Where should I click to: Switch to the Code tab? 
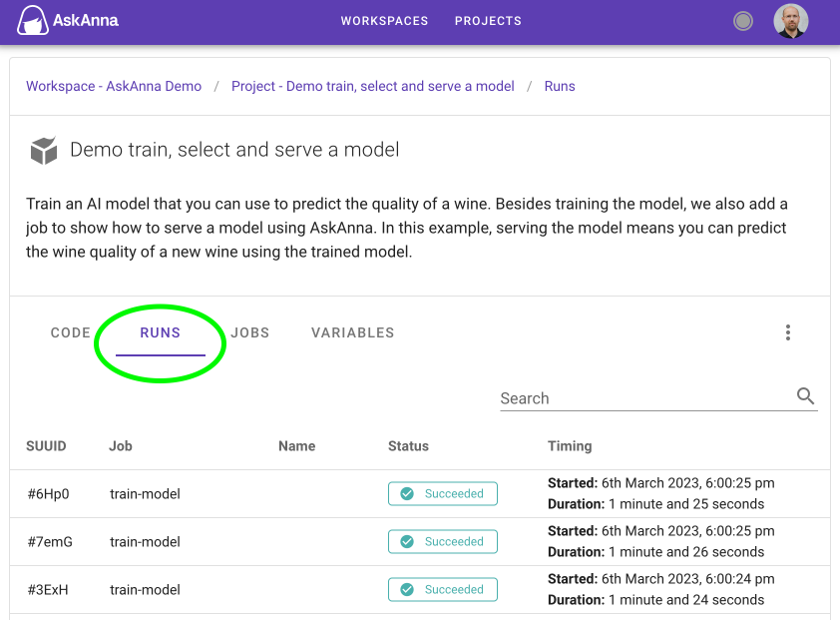pyautogui.click(x=71, y=332)
